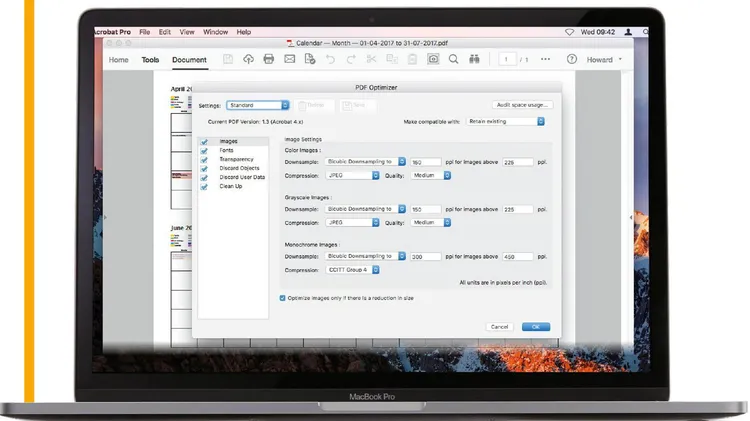This screenshot has width=750, height=421.
Task: Open Grayscale Images Downsample dropdown
Action: tap(365, 209)
